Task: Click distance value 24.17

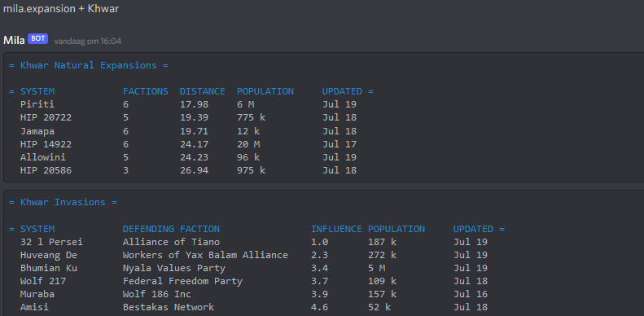Action: [x=194, y=144]
